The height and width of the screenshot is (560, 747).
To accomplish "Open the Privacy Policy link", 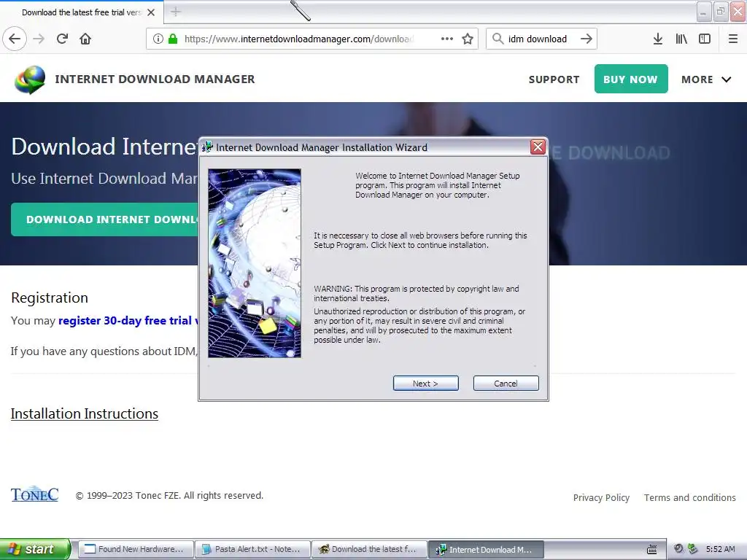I will tap(601, 497).
